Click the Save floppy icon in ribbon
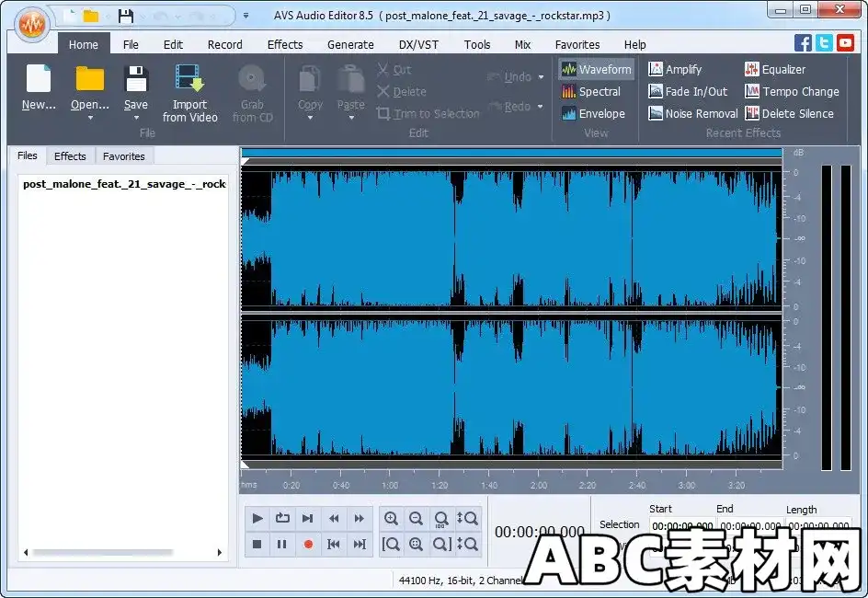Viewport: 868px width, 598px height. (136, 78)
